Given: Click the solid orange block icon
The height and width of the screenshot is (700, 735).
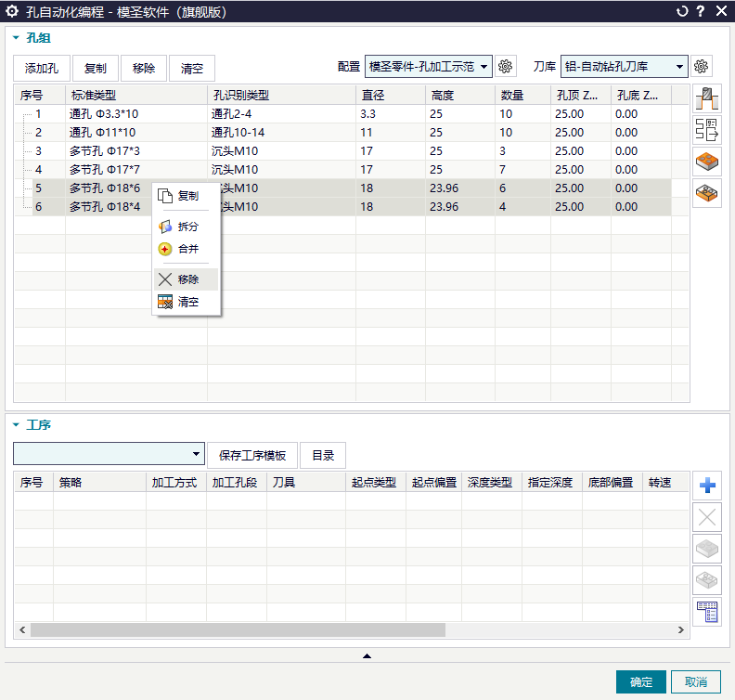Looking at the screenshot, I should [707, 162].
